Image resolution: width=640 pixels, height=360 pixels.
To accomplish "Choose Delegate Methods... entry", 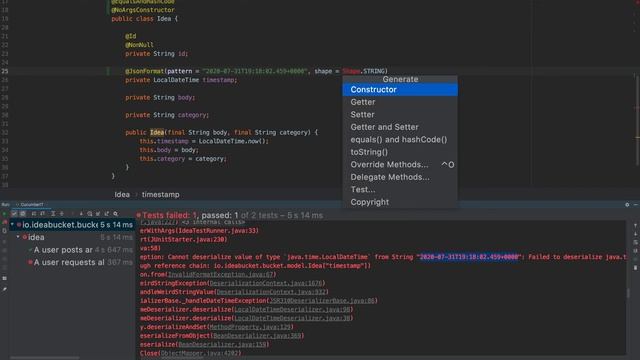I will click(400, 177).
